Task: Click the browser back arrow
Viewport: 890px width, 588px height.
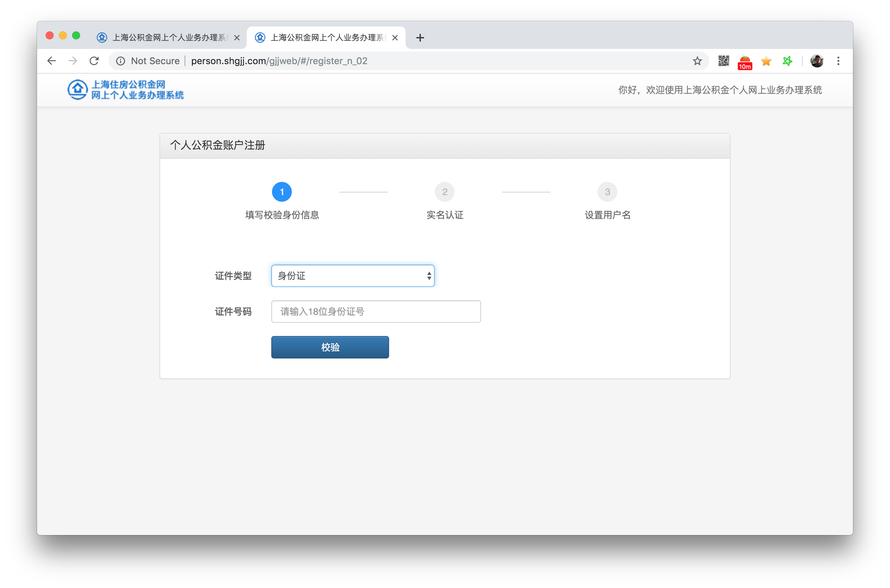Action: tap(52, 61)
